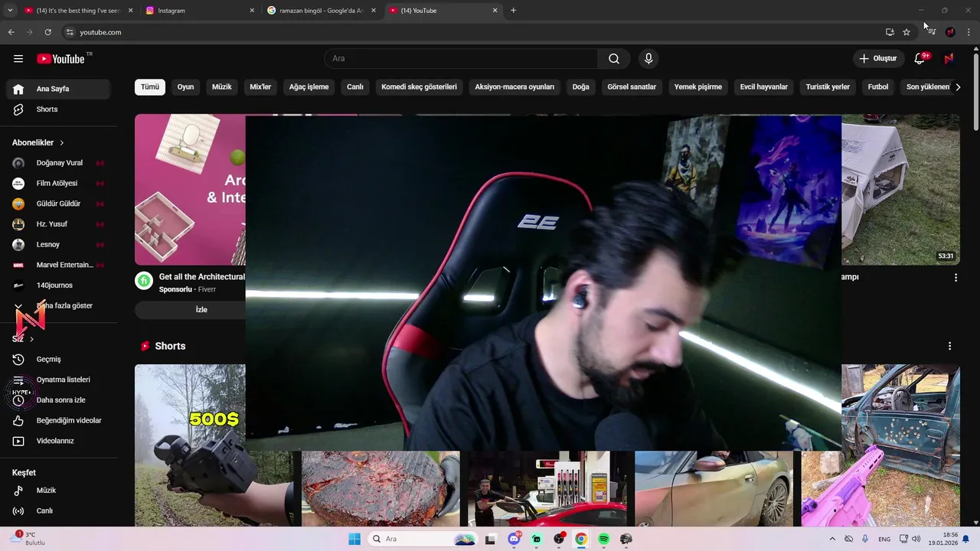The width and height of the screenshot is (980, 551).
Task: Select the Doğa filter chip
Action: 581,87
